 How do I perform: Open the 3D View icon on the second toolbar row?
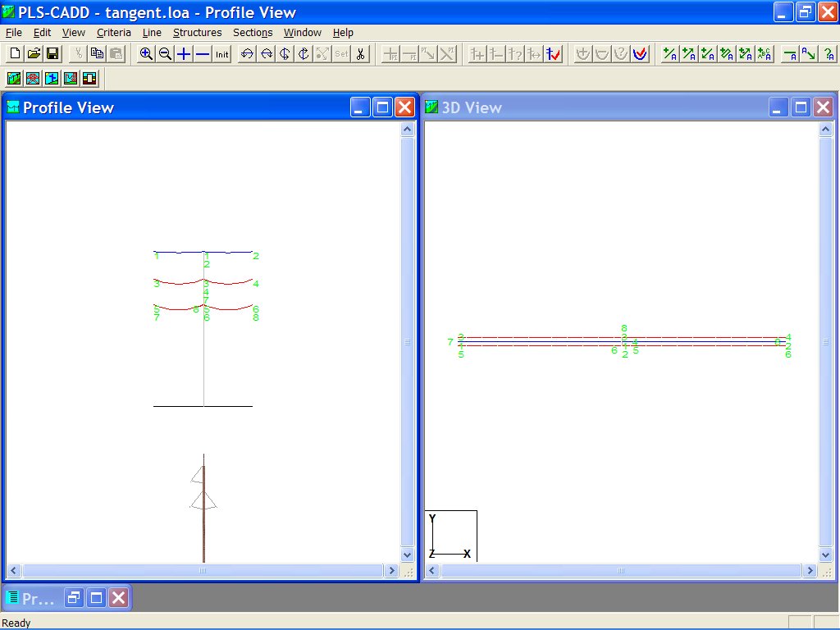pyautogui.click(x=51, y=78)
